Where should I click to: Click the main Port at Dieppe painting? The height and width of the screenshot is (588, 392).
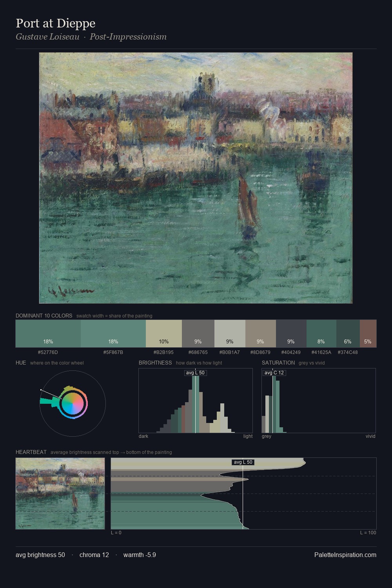196,178
